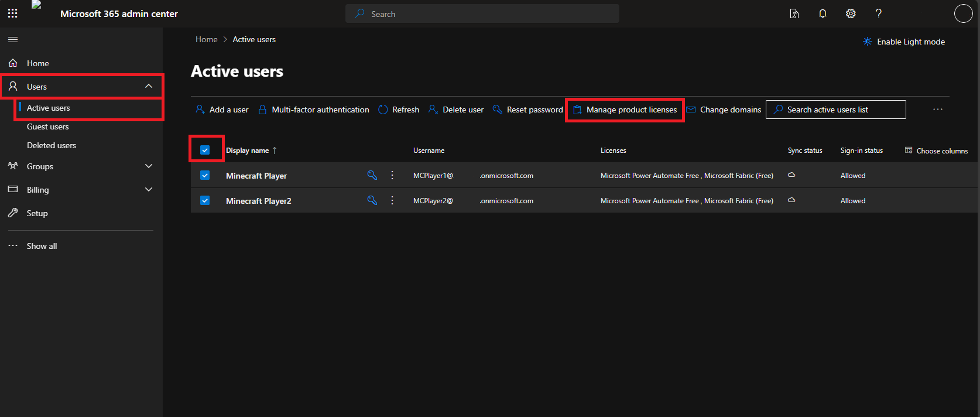
Task: Uncheck the Minecraft Player2 row checkbox
Action: [205, 200]
